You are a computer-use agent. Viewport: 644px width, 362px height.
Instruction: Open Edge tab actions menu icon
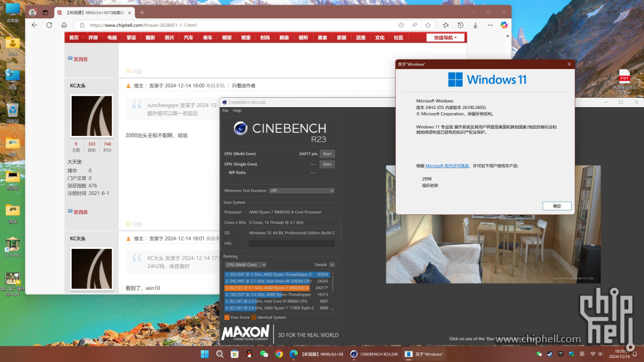point(45,12)
